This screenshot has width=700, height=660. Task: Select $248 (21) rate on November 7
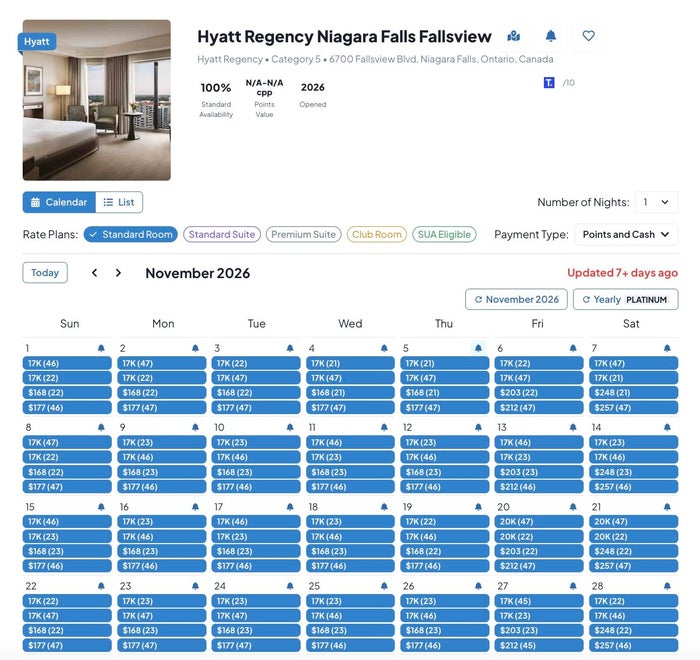[x=633, y=393]
